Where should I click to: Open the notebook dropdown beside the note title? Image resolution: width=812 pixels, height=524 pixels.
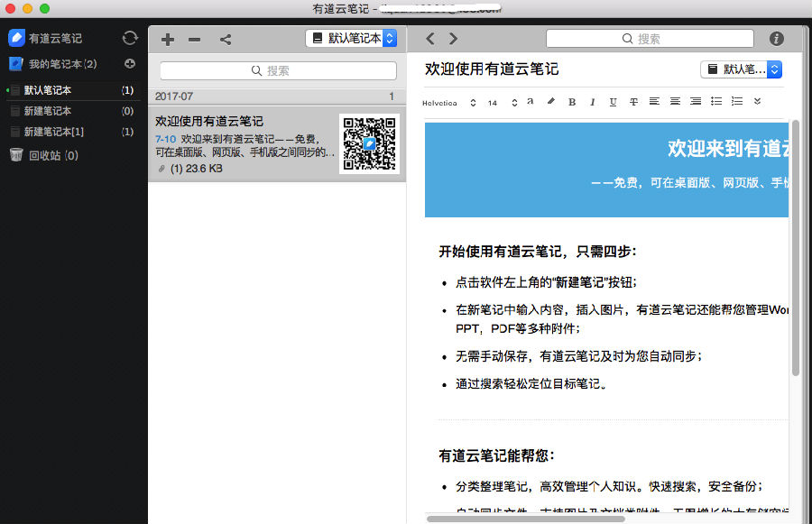[741, 69]
